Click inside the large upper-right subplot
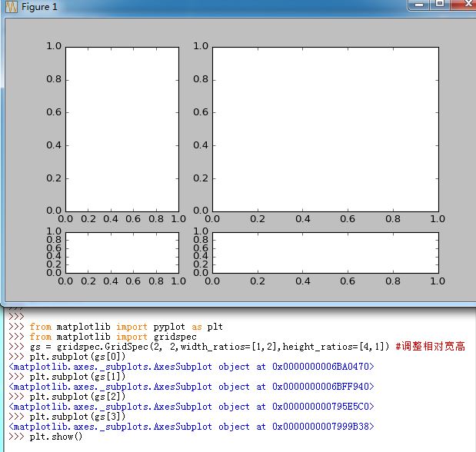Image resolution: width=476 pixels, height=452 pixels. [325, 129]
